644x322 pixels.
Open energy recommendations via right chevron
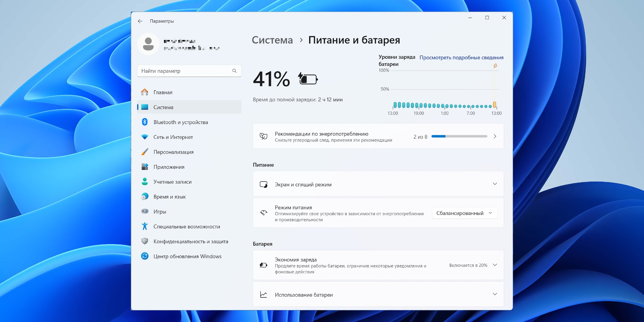495,136
